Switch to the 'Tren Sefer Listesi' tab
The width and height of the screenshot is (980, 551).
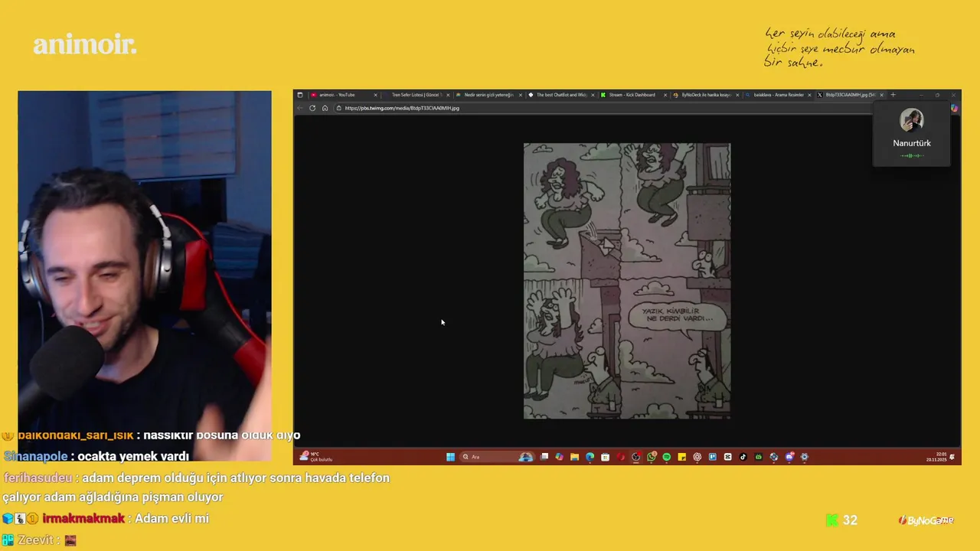pos(417,95)
